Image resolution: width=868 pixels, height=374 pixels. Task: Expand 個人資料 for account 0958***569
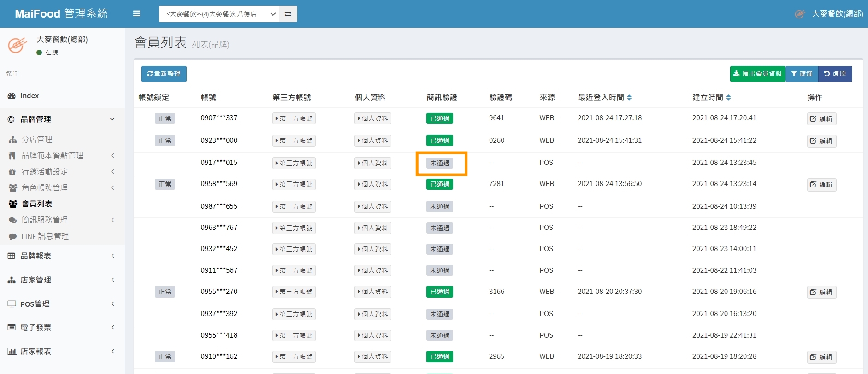373,185
